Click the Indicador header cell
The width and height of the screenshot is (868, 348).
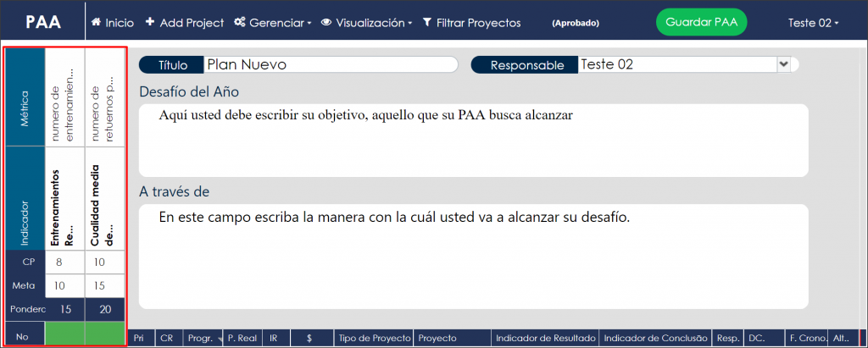[x=25, y=199]
